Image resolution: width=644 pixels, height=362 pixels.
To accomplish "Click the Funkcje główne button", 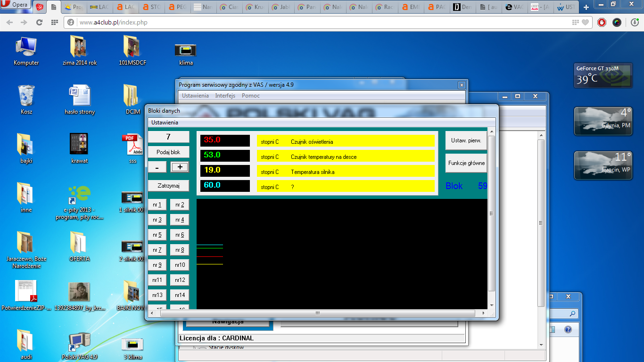I will pos(466,163).
